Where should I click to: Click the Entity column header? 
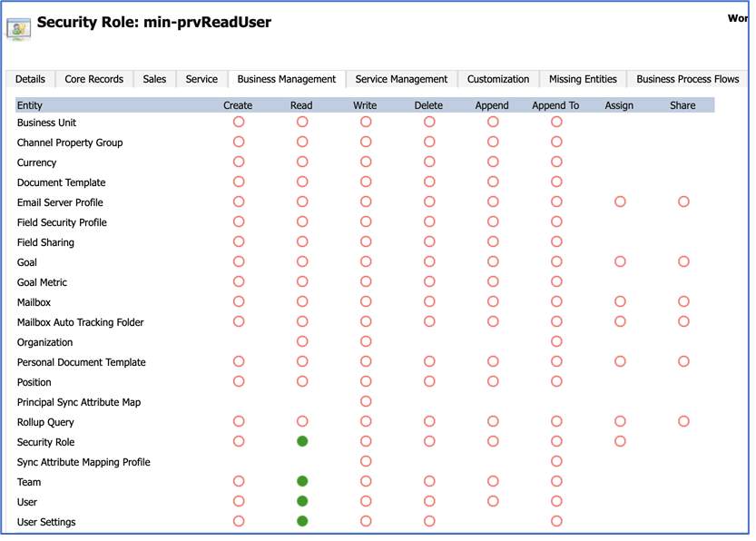(x=30, y=105)
